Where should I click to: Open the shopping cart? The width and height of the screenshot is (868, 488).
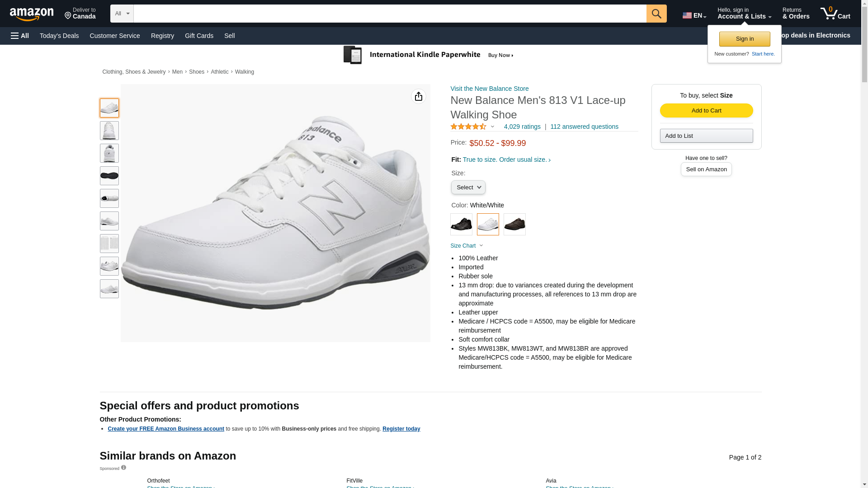(x=835, y=14)
